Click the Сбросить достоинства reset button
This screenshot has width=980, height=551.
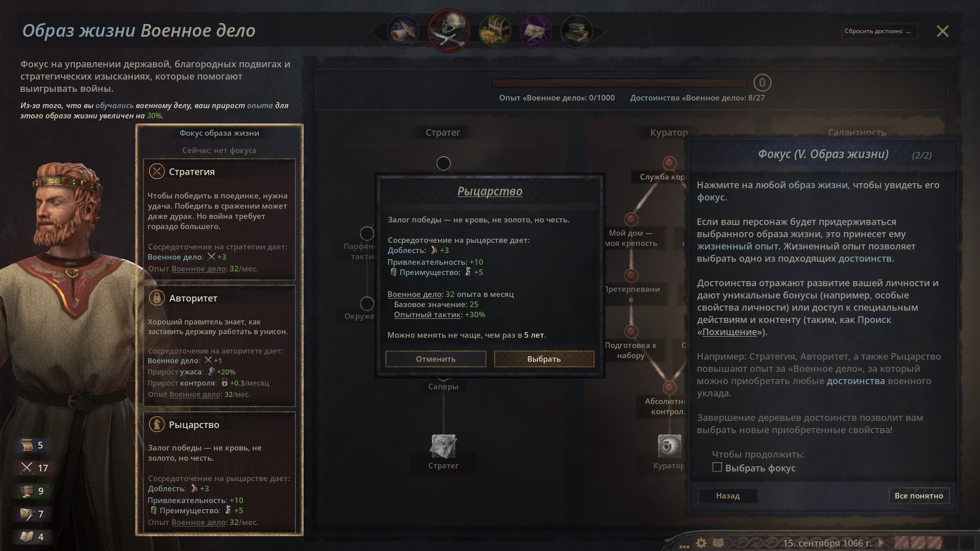click(x=880, y=31)
